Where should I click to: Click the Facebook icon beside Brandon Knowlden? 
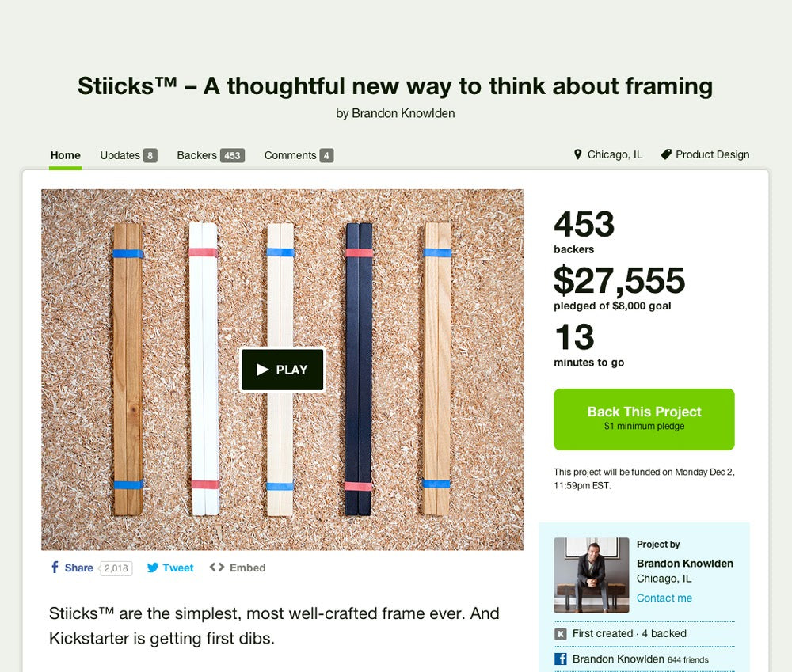tap(560, 659)
